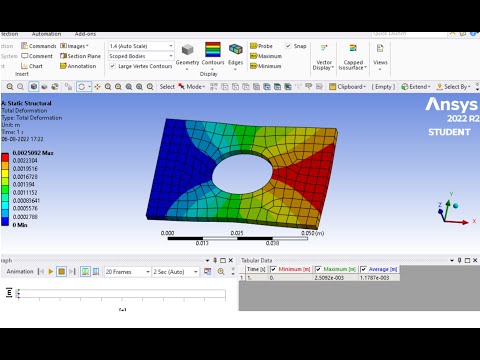This screenshot has height=360, width=480.
Task: Activate the Pan tool
Action: point(97,87)
